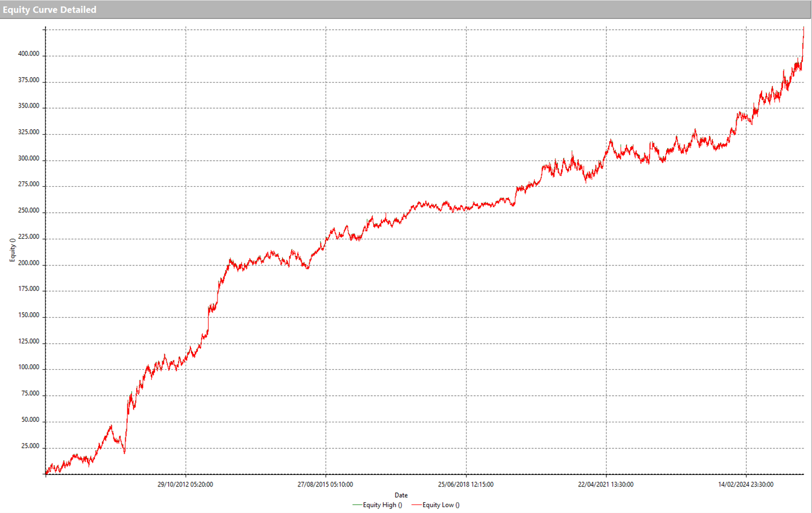Click the 150.000 y-axis label
This screenshot has width=812, height=513.
(x=28, y=315)
